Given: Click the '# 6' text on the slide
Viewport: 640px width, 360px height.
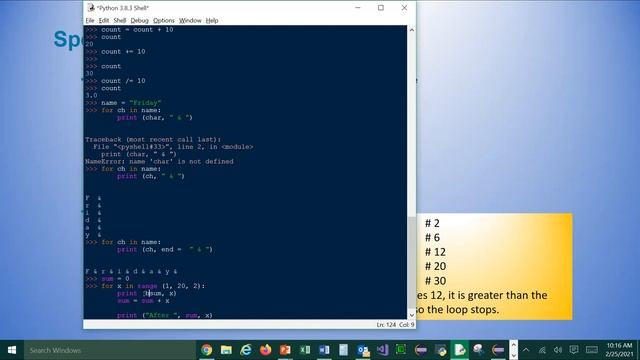Looking at the screenshot, I should click(432, 238).
